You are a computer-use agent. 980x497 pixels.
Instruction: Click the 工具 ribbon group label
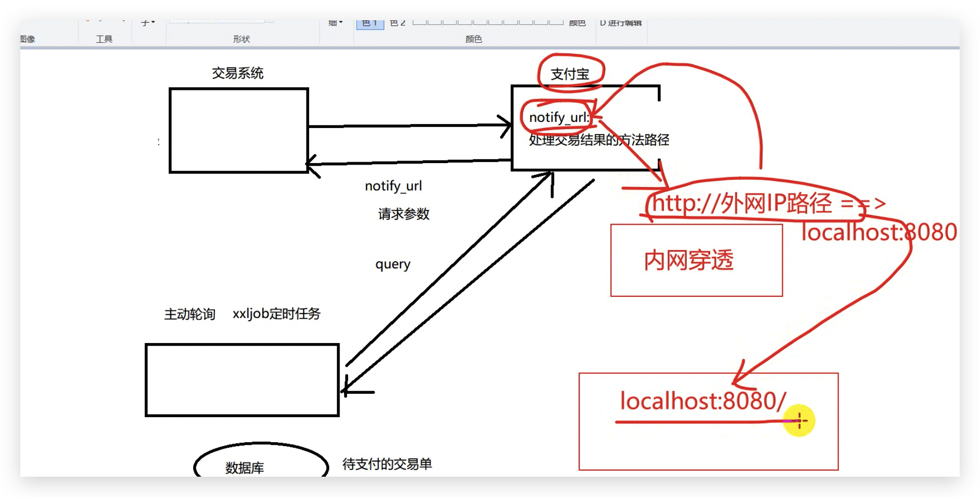104,39
